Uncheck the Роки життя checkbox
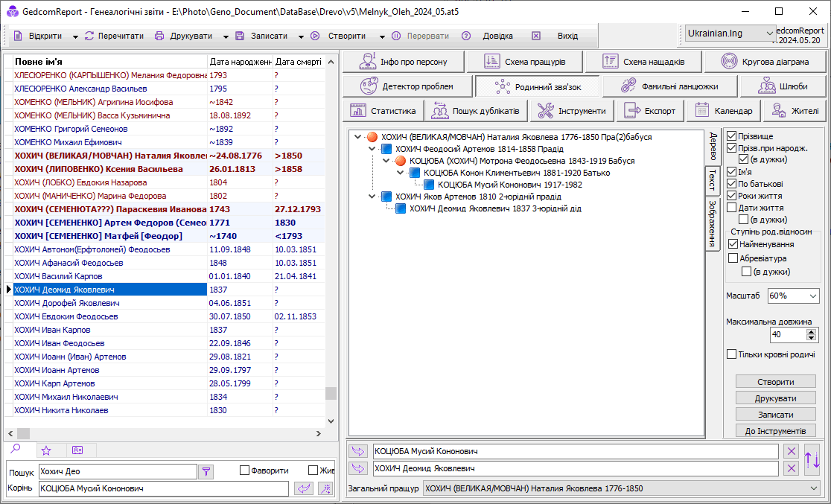Viewport: 831px width, 504px height. click(x=732, y=195)
